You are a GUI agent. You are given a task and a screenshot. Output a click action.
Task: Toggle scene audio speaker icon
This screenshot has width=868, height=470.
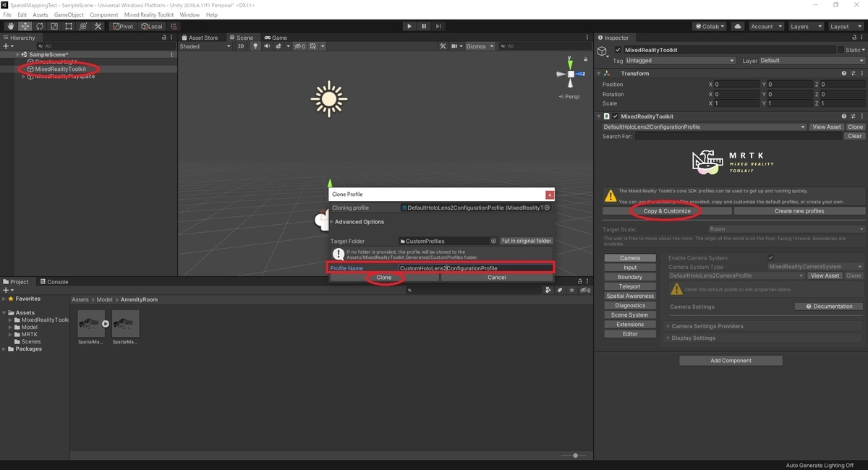268,46
